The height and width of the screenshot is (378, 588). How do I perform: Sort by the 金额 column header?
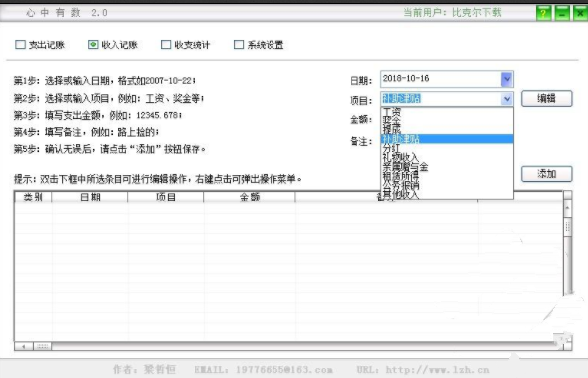(x=249, y=197)
